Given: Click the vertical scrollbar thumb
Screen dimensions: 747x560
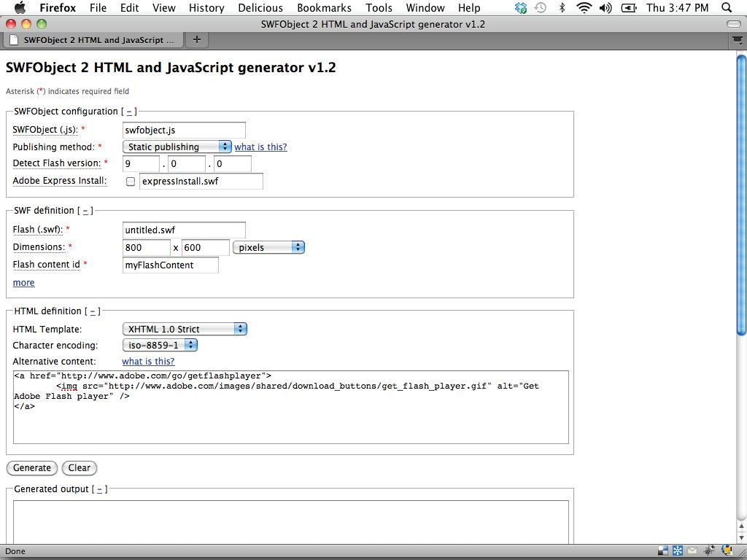Looking at the screenshot, I should pos(741,195).
